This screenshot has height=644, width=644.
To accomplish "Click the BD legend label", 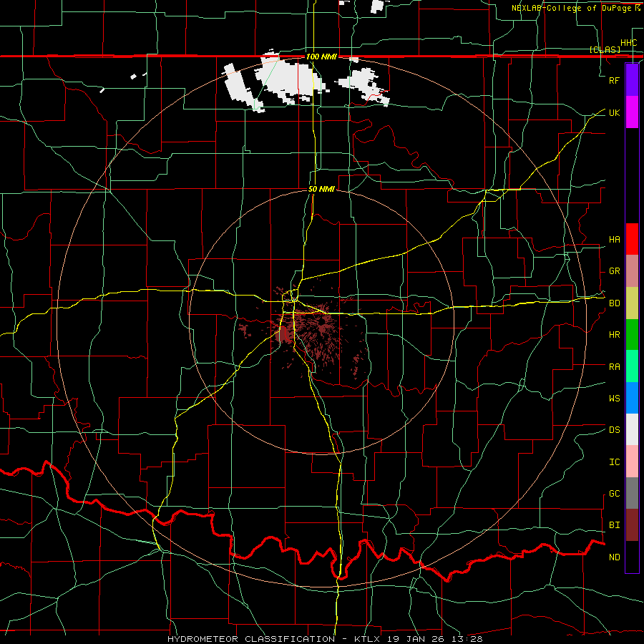I will 614,303.
